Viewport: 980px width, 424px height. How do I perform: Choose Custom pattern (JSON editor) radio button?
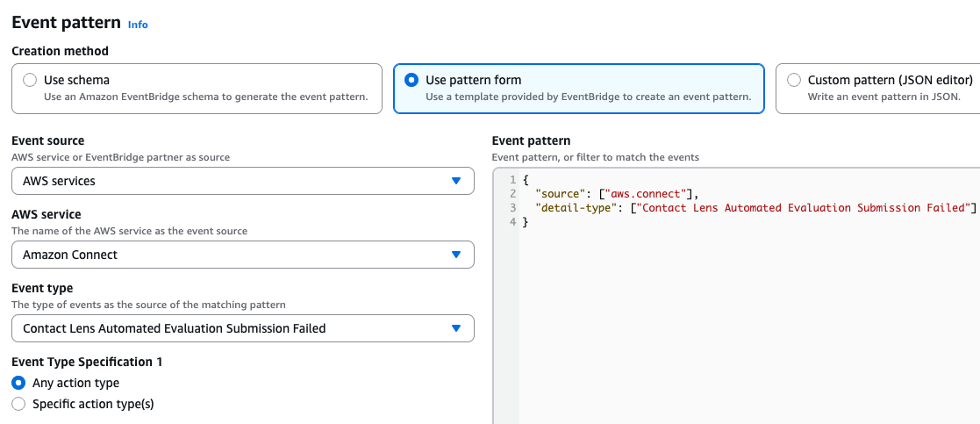[x=794, y=80]
